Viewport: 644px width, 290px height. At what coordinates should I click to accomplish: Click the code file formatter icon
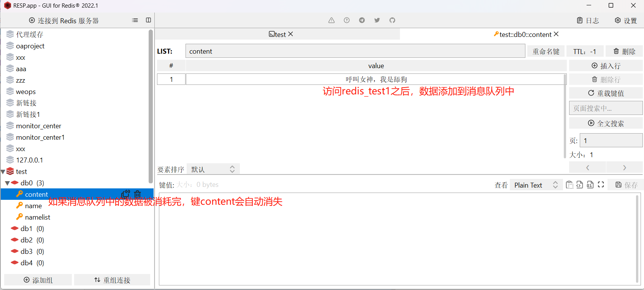(580, 185)
